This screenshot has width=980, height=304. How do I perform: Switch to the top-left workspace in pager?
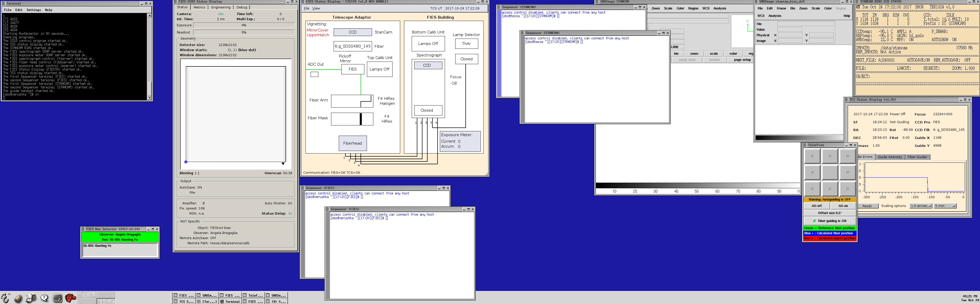87,295
